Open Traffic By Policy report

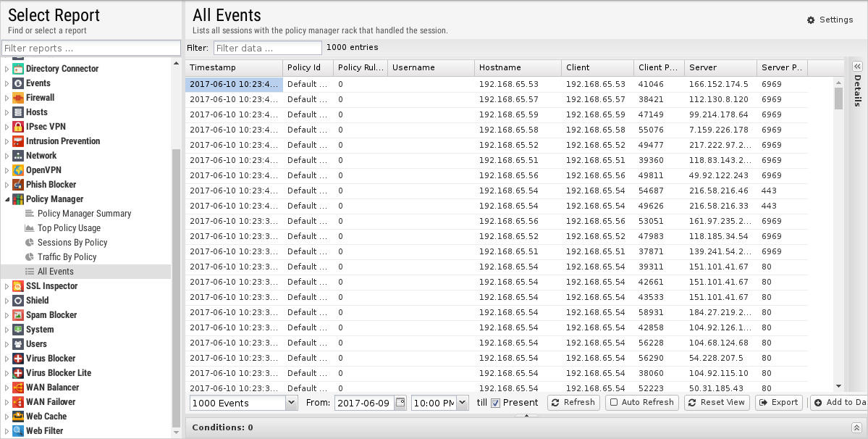pyautogui.click(x=67, y=256)
